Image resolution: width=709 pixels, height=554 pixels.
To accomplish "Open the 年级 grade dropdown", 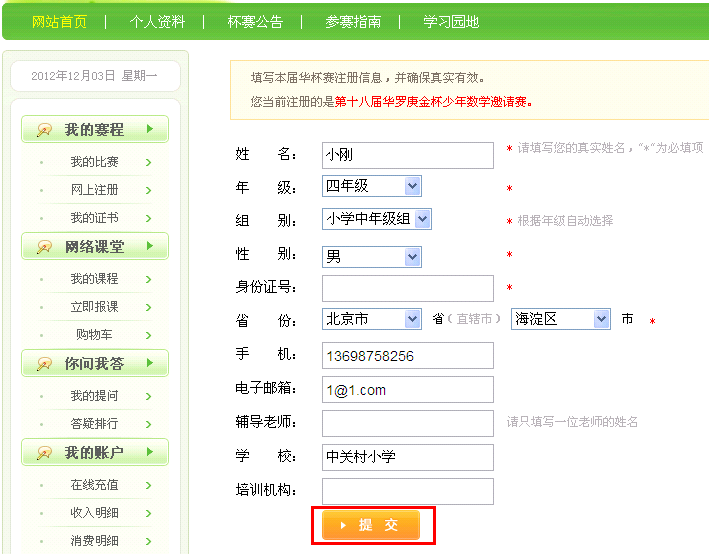I will tap(412, 186).
